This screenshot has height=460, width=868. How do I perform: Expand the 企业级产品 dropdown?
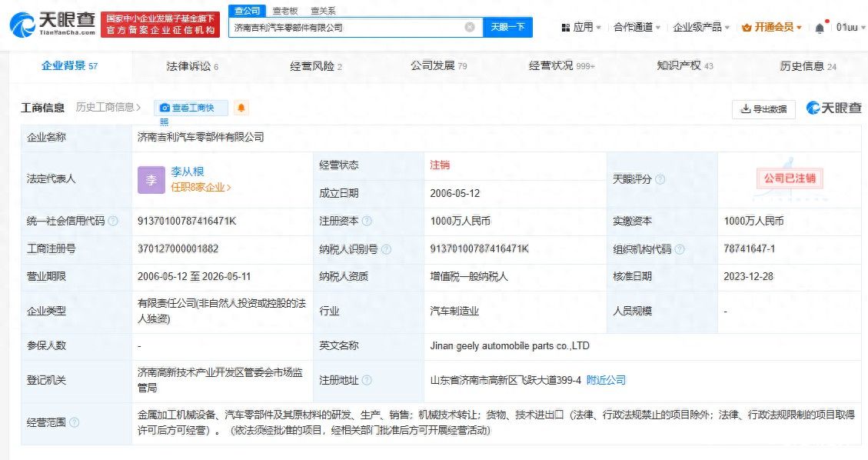coord(701,27)
